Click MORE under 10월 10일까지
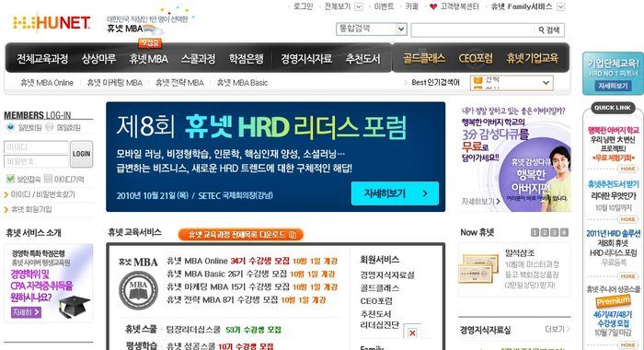The image size is (644, 350). pyautogui.click(x=627, y=219)
